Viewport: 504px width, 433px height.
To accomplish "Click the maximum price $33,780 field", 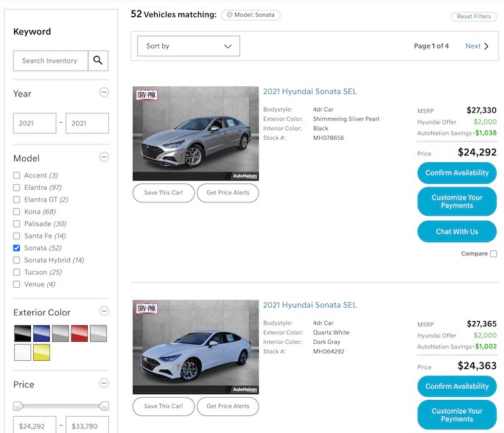I will coord(87,425).
